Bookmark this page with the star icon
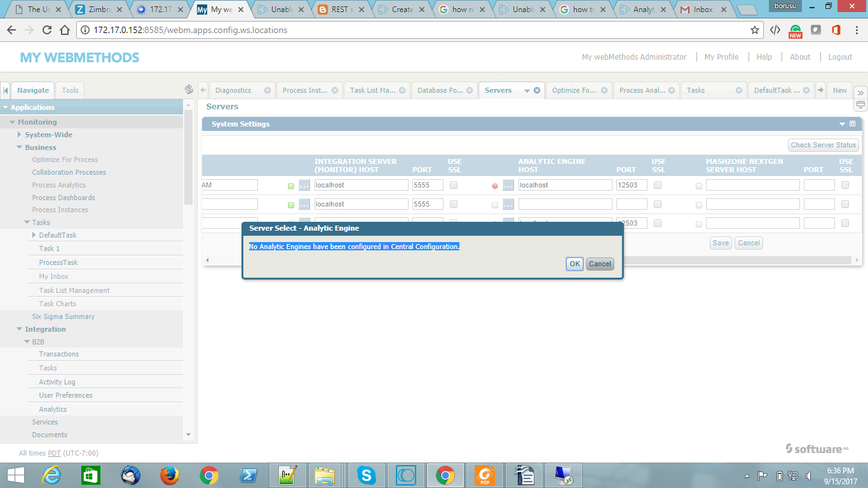 755,30
